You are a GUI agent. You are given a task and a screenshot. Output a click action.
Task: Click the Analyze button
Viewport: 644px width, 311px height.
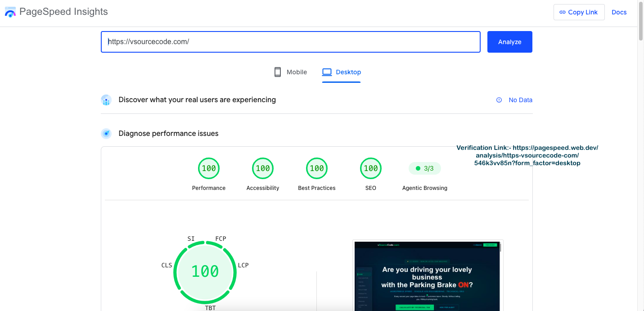[x=510, y=42]
